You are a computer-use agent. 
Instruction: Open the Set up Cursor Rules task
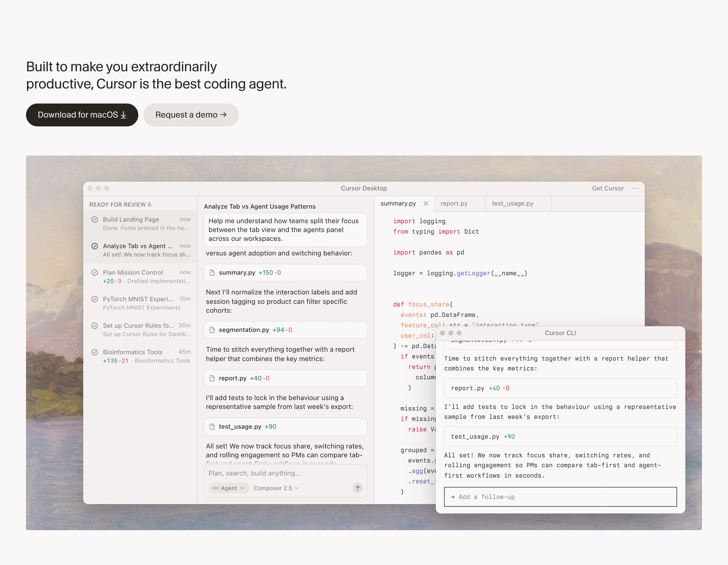[x=140, y=330]
